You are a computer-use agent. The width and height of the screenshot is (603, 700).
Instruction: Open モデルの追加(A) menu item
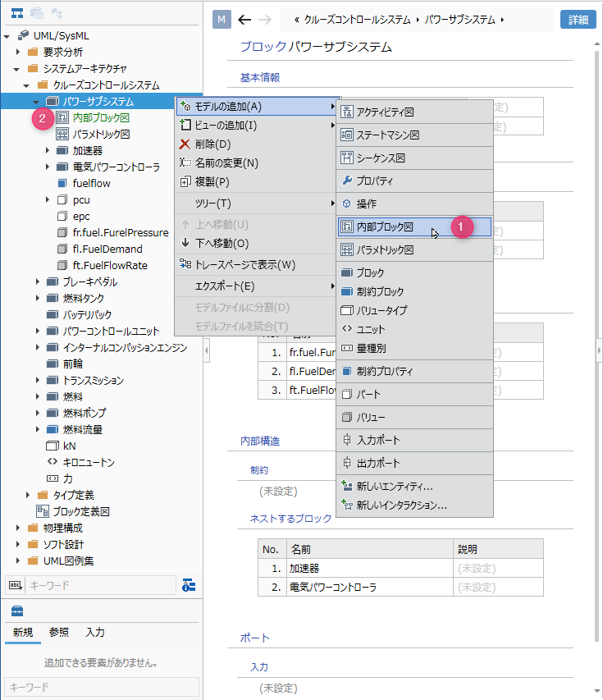(x=256, y=107)
